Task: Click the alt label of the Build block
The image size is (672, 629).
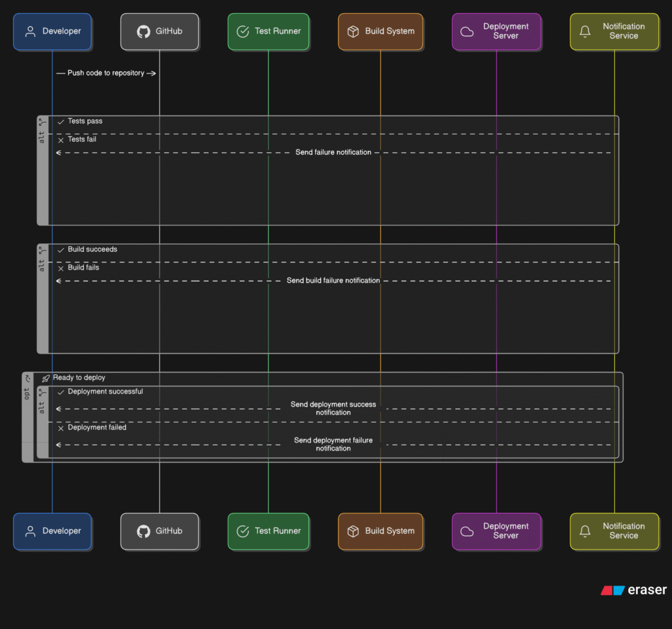Action: 41,265
